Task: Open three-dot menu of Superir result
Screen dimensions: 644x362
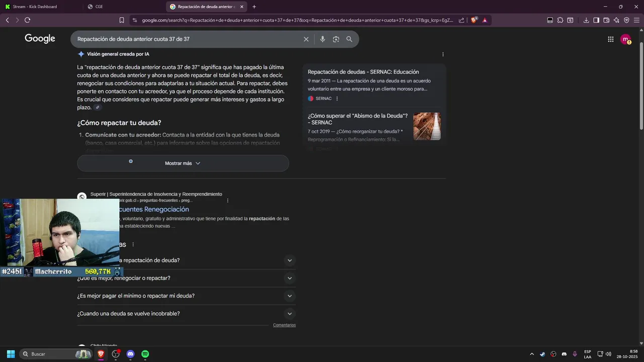Action: pyautogui.click(x=227, y=200)
